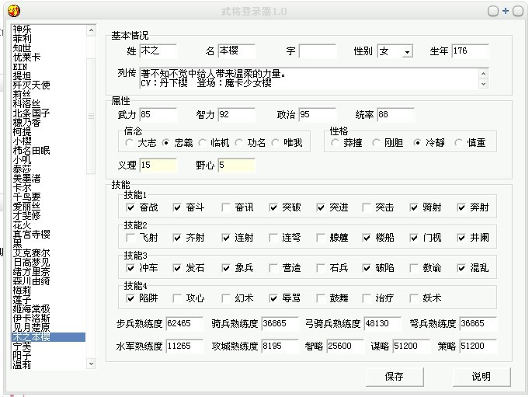The image size is (532, 397).
Task: Select 神乐 in the character list
Action: [23, 29]
